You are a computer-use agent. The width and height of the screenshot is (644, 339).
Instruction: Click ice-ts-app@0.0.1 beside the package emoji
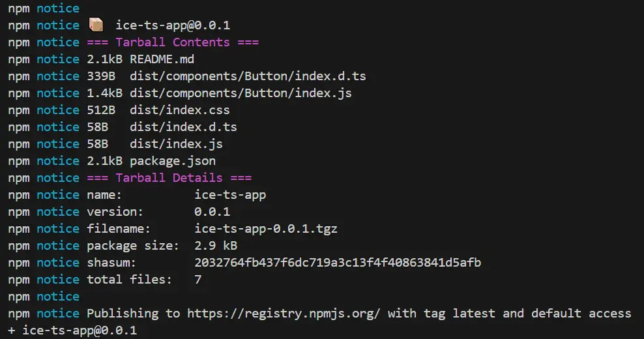click(173, 25)
